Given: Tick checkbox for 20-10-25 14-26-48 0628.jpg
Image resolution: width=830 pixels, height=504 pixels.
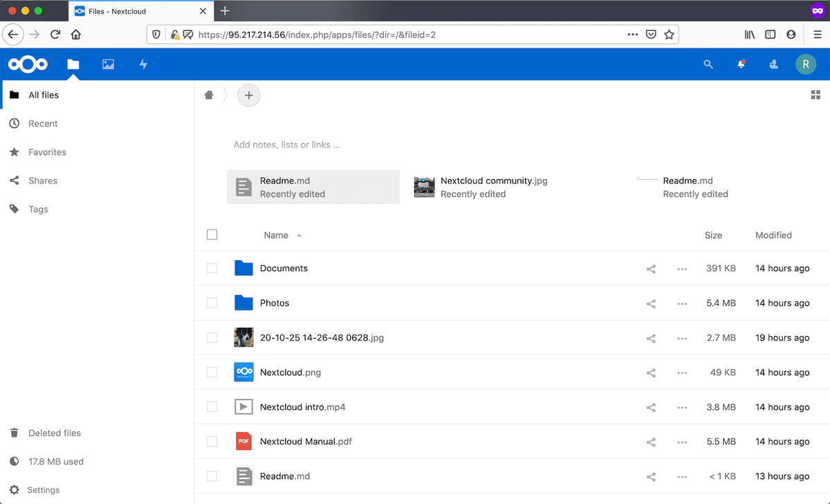Looking at the screenshot, I should [212, 337].
